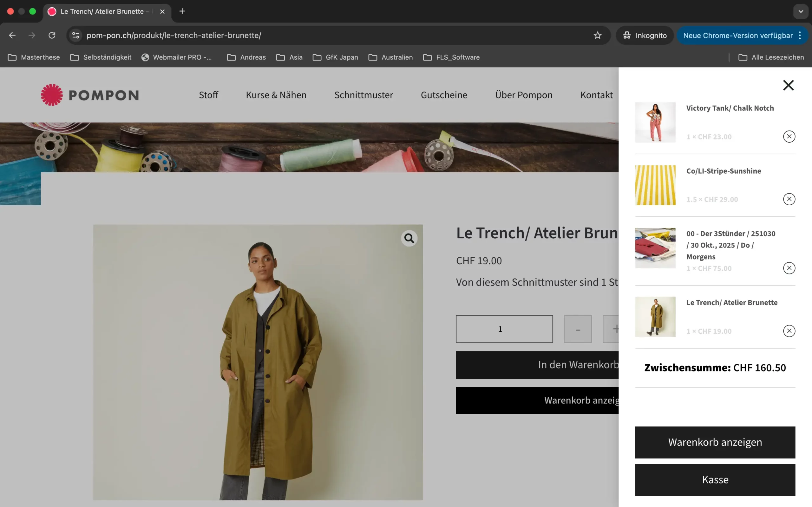Bookmark this page with the star icon
This screenshot has width=812, height=507.
pyautogui.click(x=598, y=35)
